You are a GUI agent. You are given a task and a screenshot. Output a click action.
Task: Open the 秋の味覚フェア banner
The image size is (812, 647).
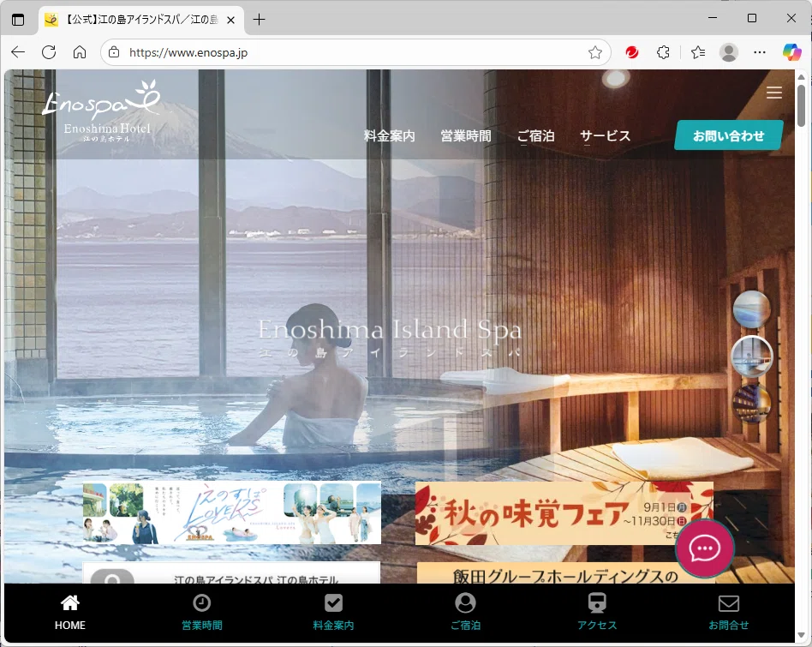[x=564, y=512]
